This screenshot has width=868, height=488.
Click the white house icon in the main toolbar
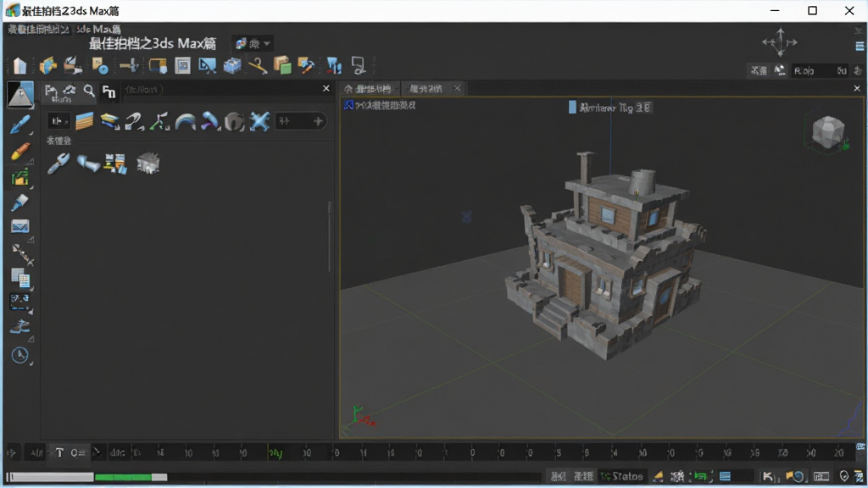(20, 66)
